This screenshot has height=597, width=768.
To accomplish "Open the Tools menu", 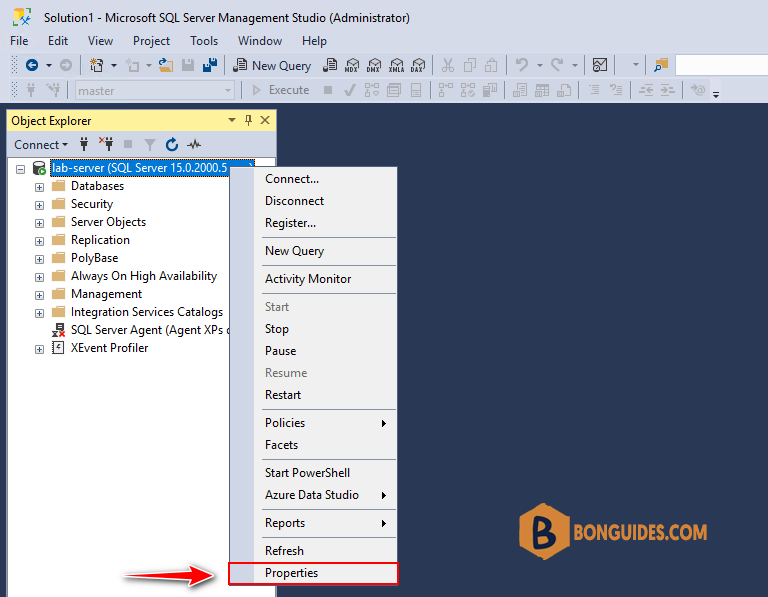I will [204, 41].
